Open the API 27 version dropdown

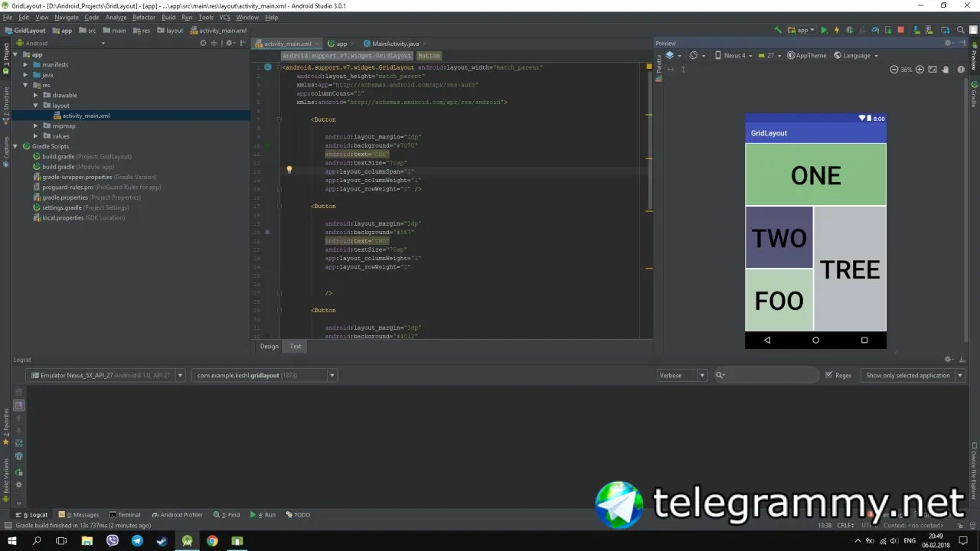click(x=769, y=55)
